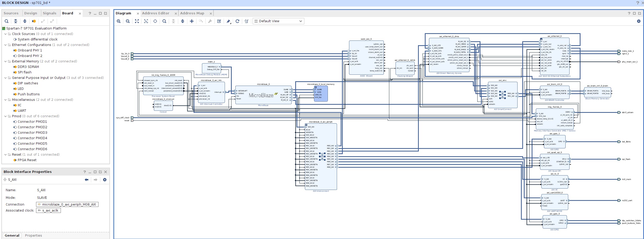Float the Block Interface Properties panel
The width and height of the screenshot is (644, 239).
tap(100, 172)
